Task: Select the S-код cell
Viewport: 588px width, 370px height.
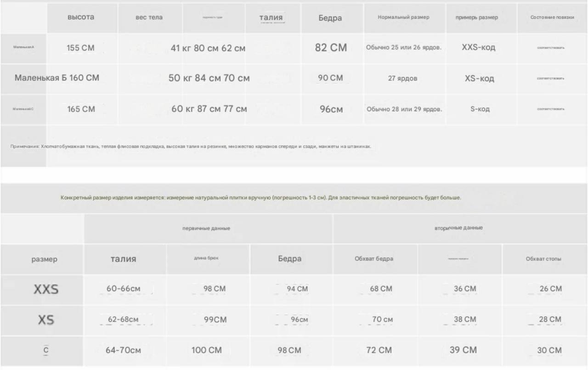Action: (480, 109)
